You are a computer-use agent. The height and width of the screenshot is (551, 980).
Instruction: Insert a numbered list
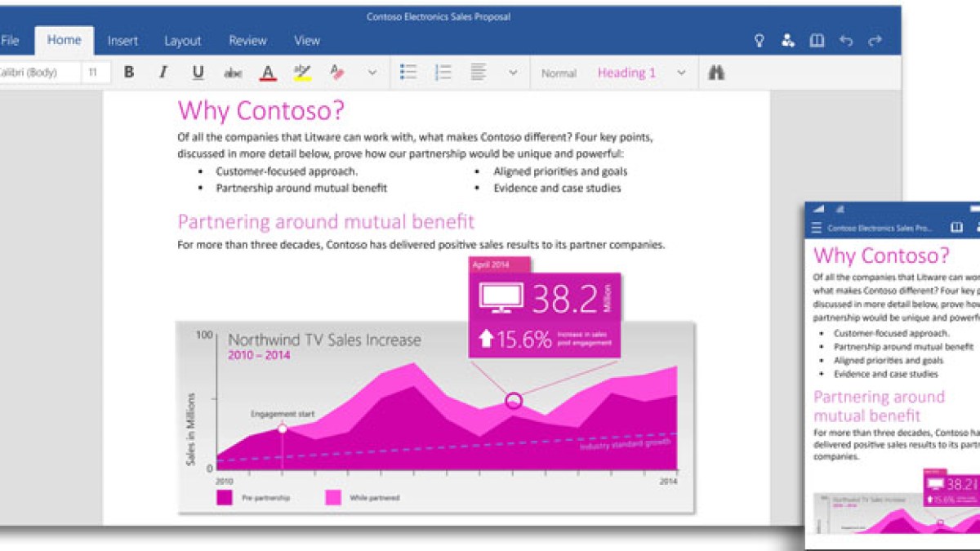[443, 73]
